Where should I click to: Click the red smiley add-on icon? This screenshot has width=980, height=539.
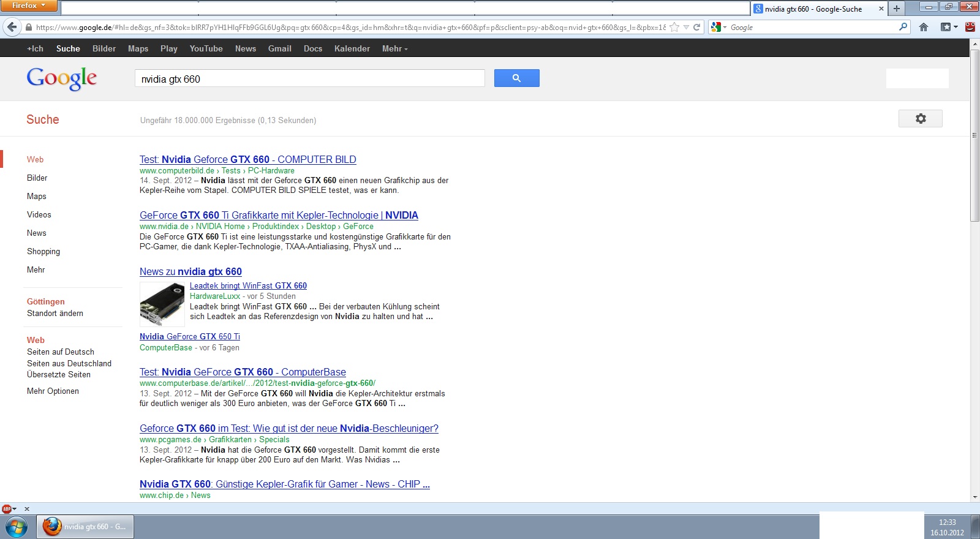coord(970,27)
